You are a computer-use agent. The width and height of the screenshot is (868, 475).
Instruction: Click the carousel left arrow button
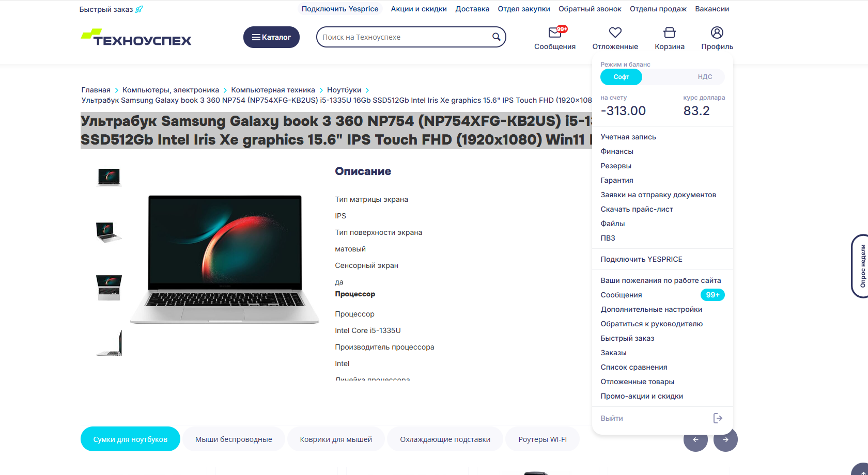click(x=695, y=439)
